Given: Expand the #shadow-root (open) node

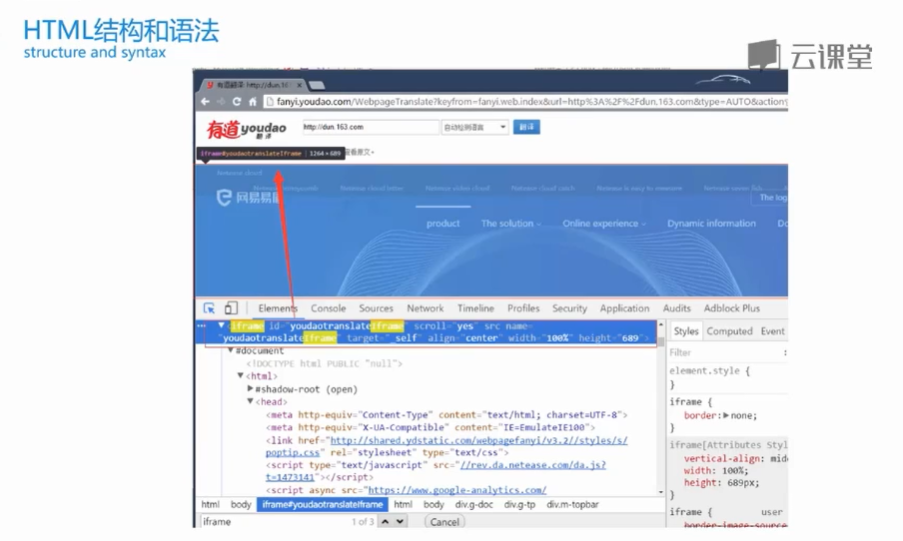Looking at the screenshot, I should point(251,389).
